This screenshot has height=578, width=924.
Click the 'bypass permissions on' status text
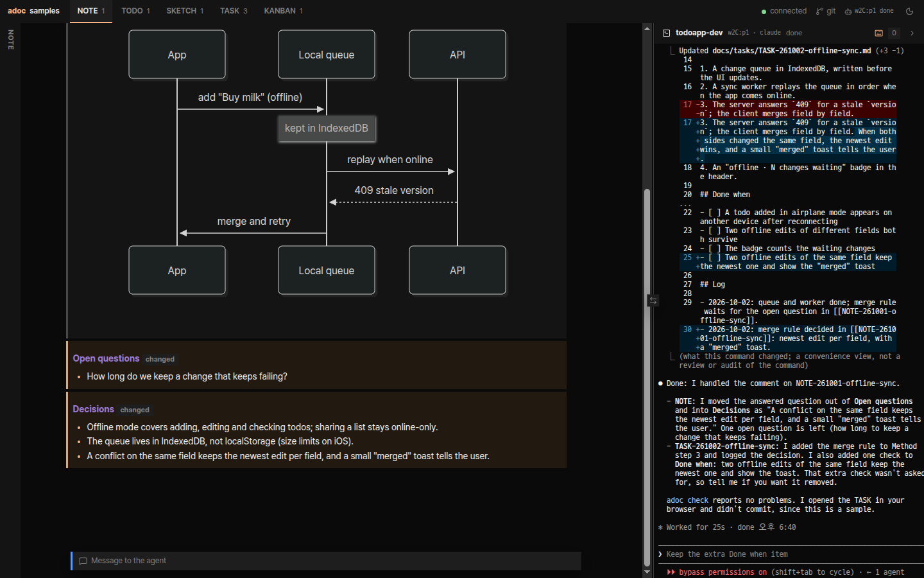point(723,572)
